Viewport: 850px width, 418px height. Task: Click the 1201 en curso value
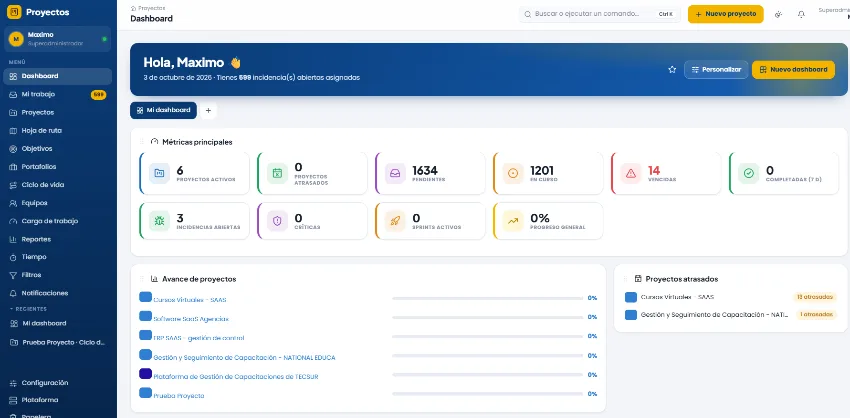point(542,171)
